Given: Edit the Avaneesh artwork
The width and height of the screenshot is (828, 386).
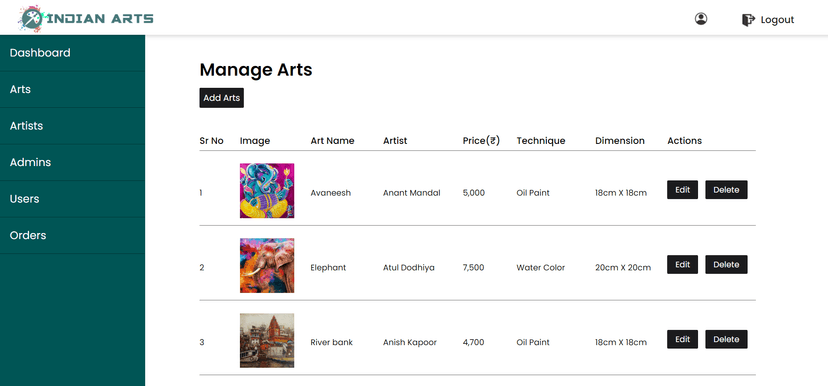Looking at the screenshot, I should 682,190.
